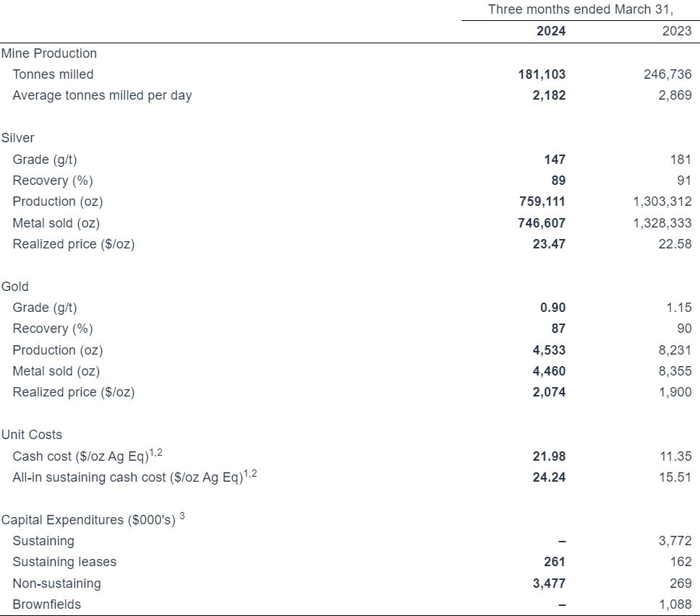Select the Mine Production section heading
The image size is (700, 616).
[49, 53]
